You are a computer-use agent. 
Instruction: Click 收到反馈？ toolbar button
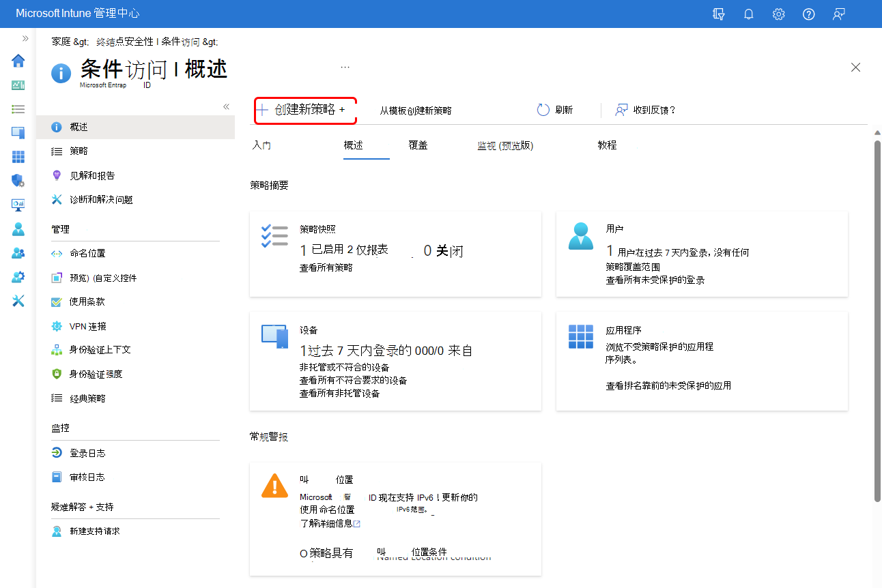(645, 110)
